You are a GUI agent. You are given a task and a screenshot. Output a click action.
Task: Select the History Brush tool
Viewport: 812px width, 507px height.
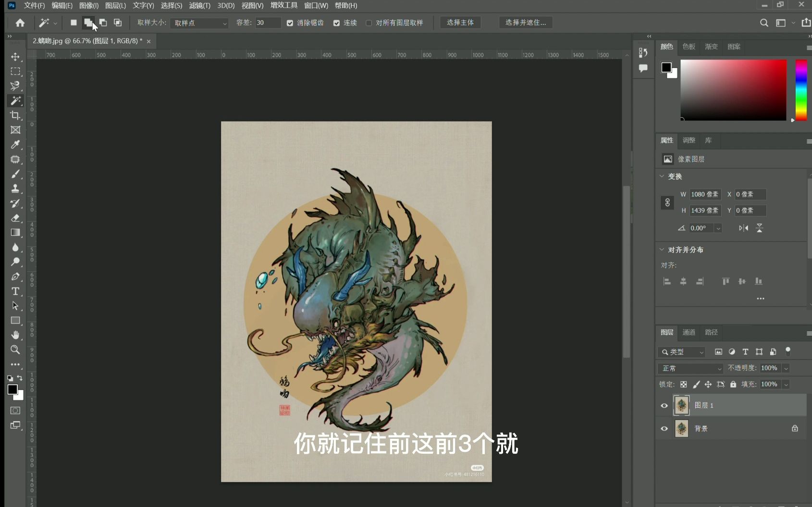[15, 203]
